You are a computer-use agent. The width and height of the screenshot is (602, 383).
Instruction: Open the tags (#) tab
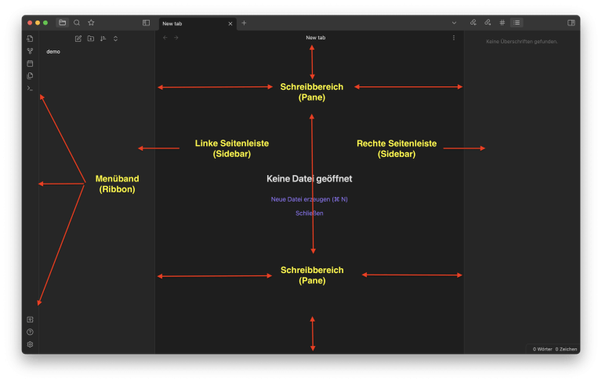coord(502,23)
